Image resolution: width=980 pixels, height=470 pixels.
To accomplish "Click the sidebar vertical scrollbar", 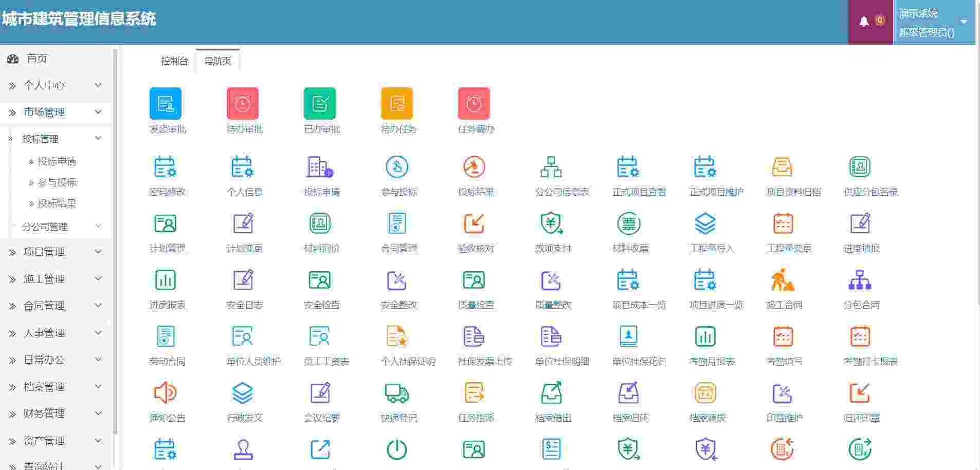I will (115, 241).
